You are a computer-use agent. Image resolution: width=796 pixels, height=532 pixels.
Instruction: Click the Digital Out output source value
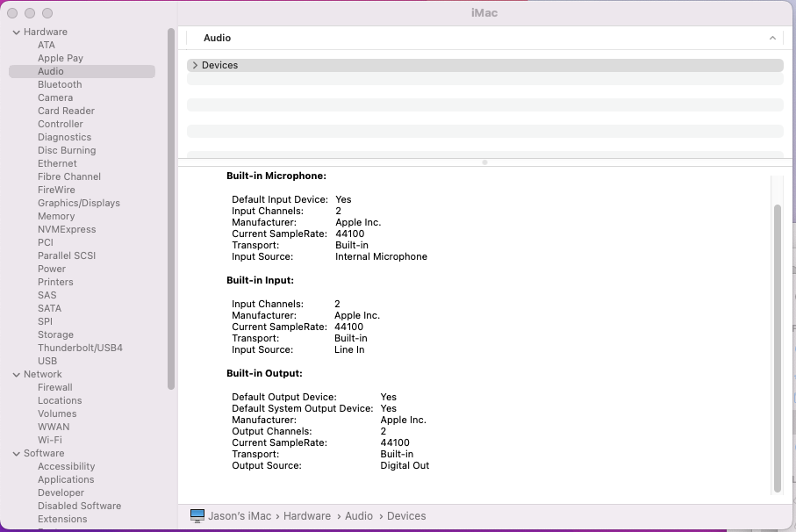(x=405, y=465)
